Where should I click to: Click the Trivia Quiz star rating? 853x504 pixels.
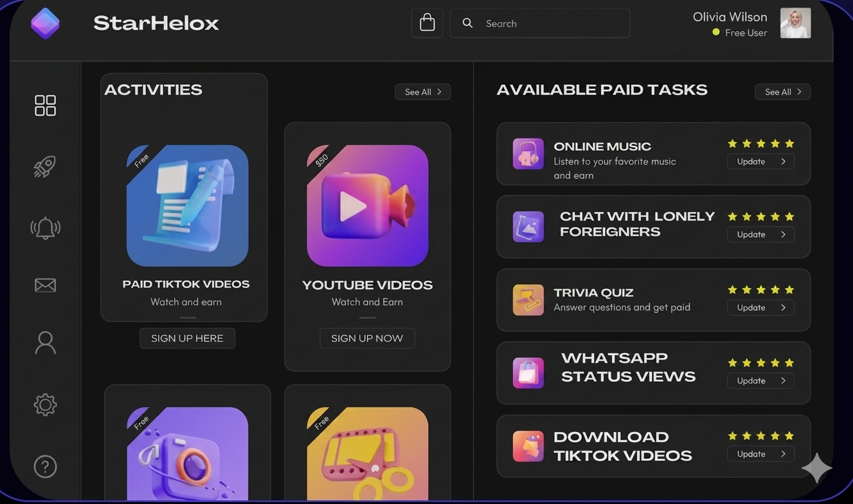761,290
